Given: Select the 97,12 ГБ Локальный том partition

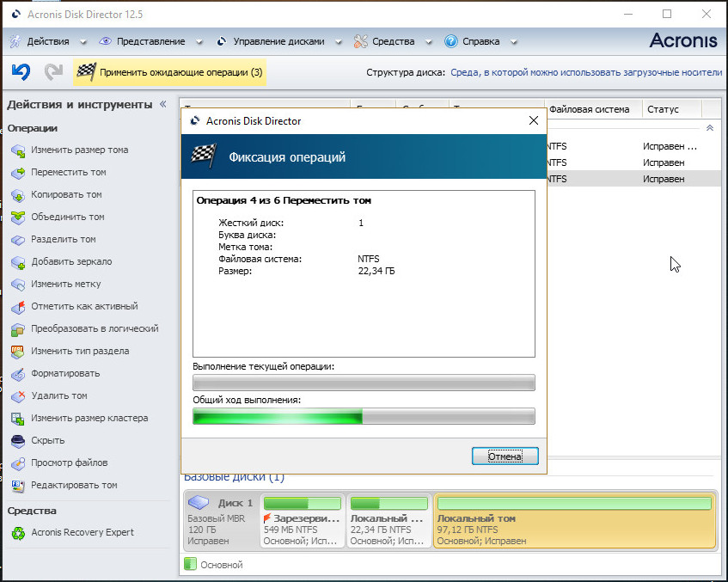Looking at the screenshot, I should pyautogui.click(x=574, y=521).
